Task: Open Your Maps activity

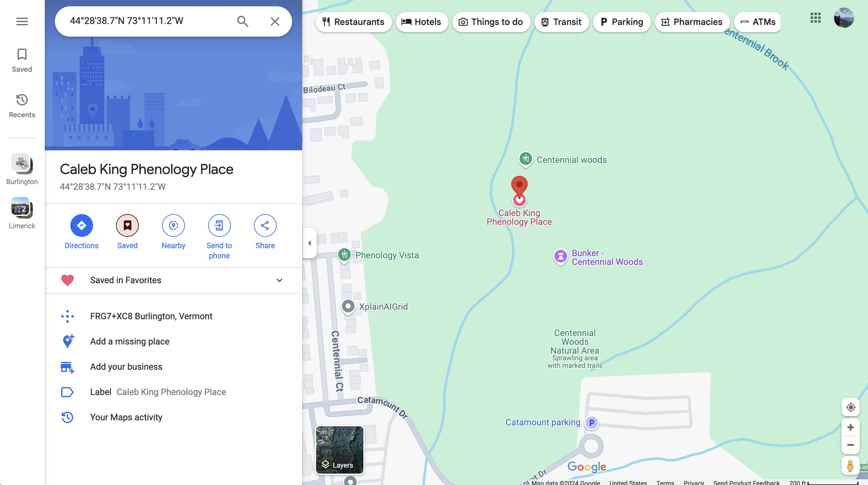Action: coord(126,417)
